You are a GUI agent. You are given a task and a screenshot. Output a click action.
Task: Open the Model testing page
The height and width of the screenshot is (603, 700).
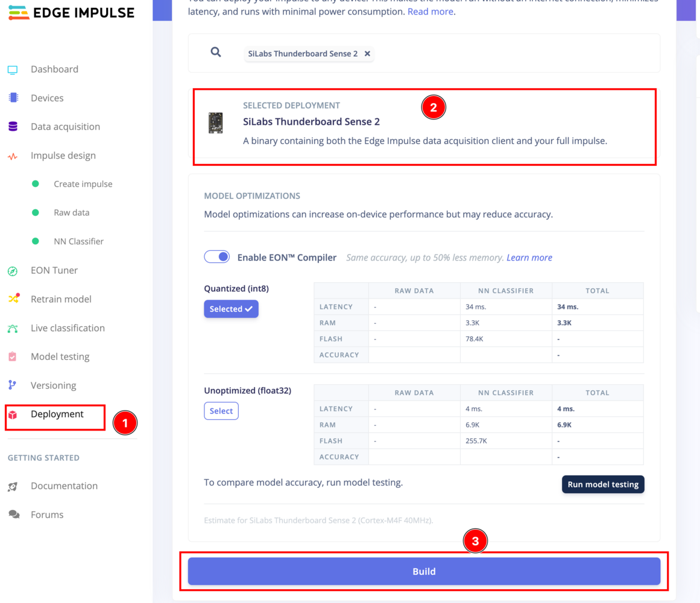click(60, 356)
